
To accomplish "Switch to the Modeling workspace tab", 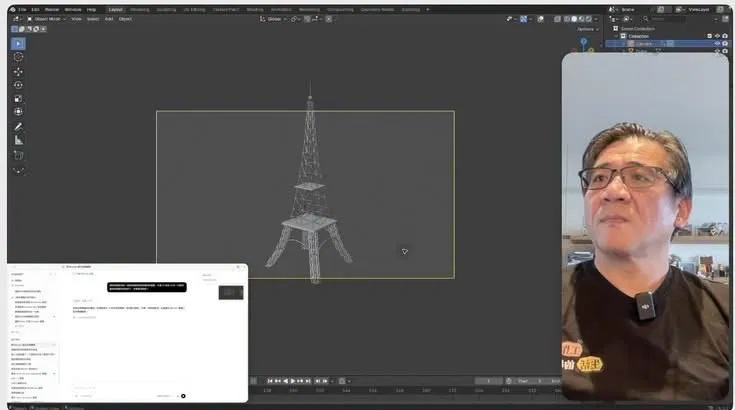I will (140, 9).
